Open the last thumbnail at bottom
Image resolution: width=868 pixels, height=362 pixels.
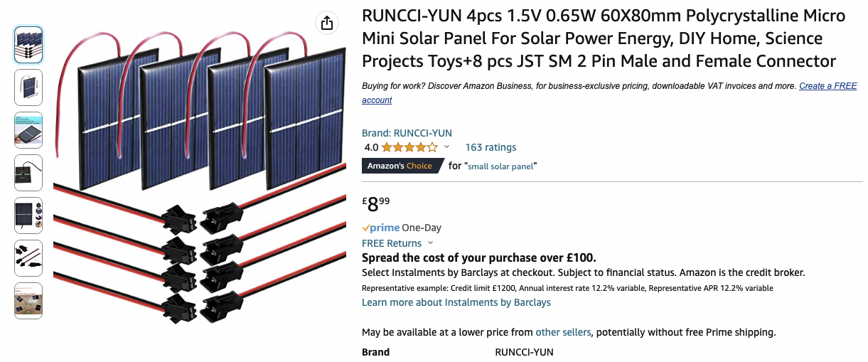pyautogui.click(x=28, y=301)
